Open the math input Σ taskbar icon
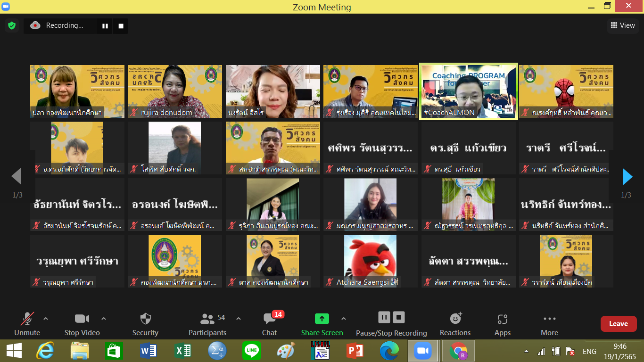The height and width of the screenshot is (362, 644). 217,351
